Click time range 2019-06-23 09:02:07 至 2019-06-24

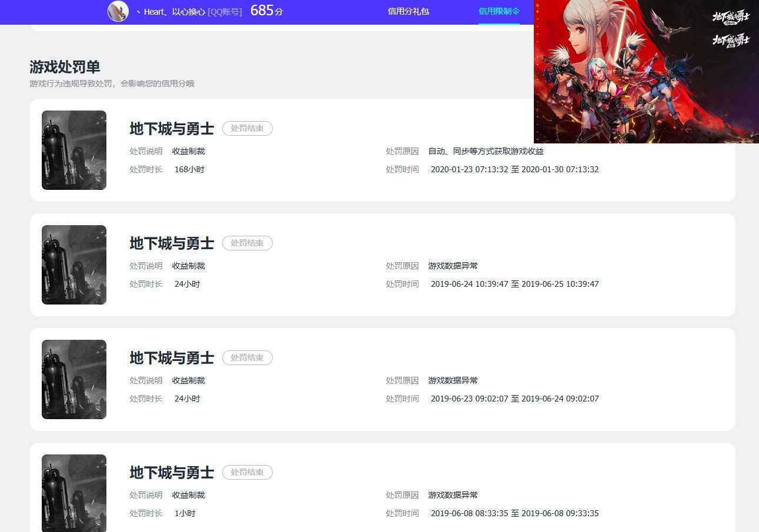[x=515, y=399]
